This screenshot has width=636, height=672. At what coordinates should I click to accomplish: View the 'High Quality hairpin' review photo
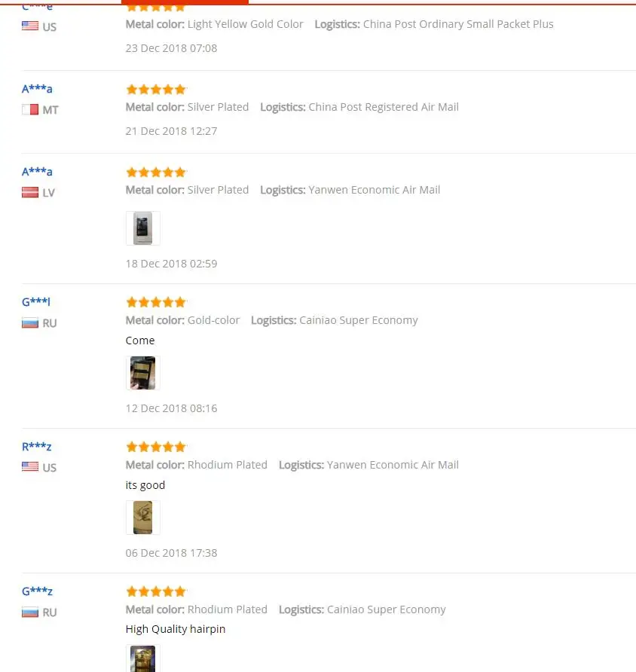click(142, 658)
